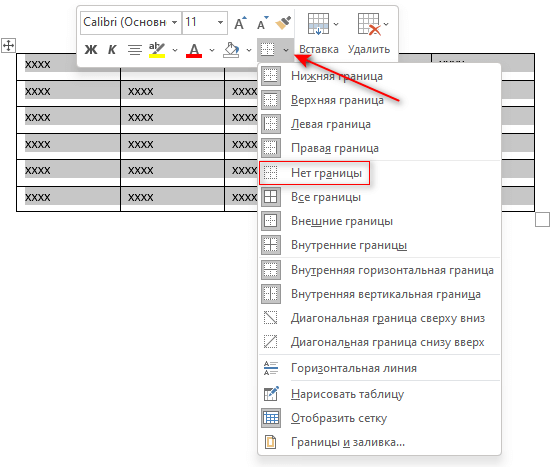Click the Горизонтальная линия icon

pos(271,368)
